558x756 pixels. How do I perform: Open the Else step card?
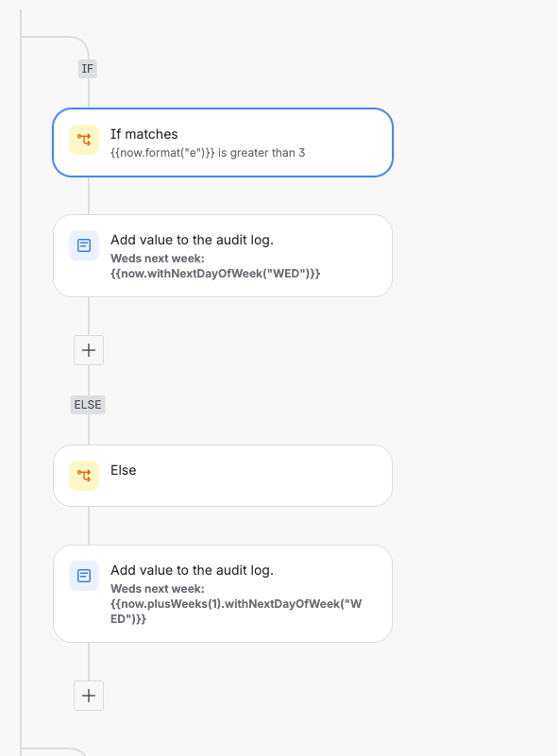click(x=223, y=476)
